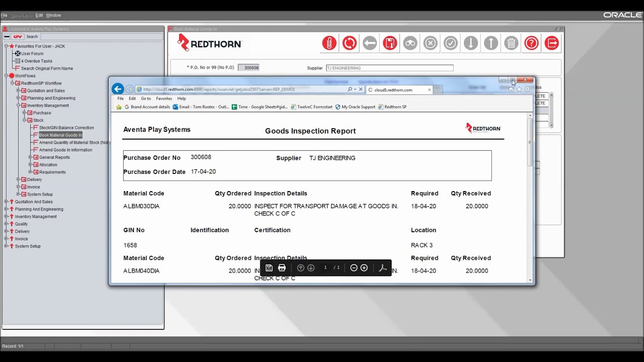Collapse the Favourites For User - JACK node
This screenshot has width=644, height=362.
coord(6,46)
